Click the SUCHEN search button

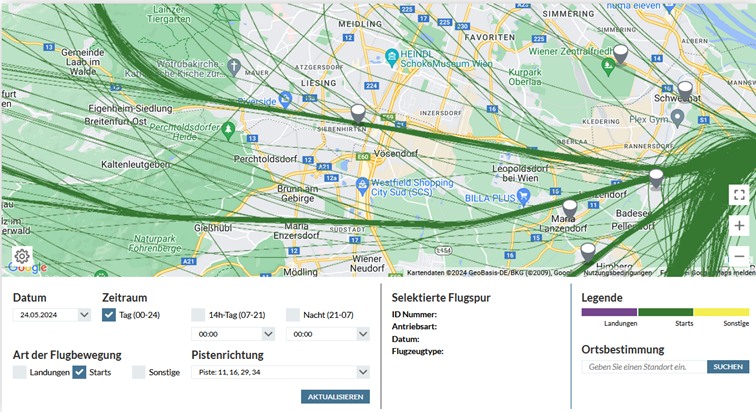[728, 367]
